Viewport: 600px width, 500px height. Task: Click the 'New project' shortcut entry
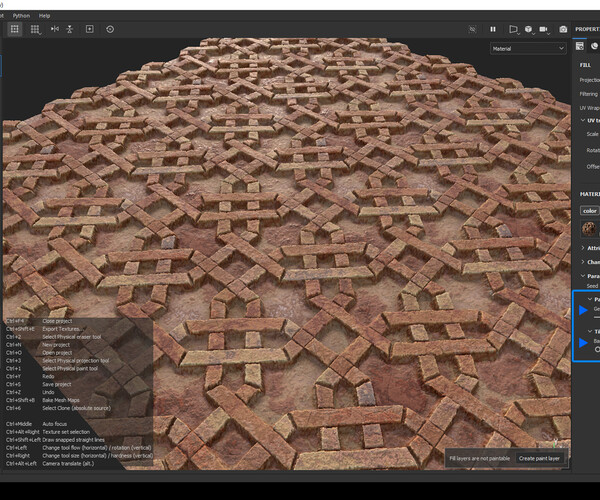(56, 345)
